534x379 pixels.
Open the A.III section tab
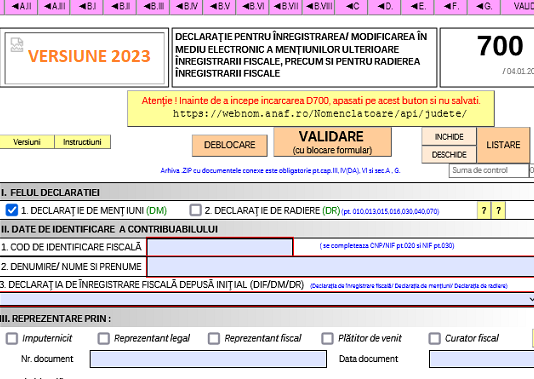click(x=54, y=6)
